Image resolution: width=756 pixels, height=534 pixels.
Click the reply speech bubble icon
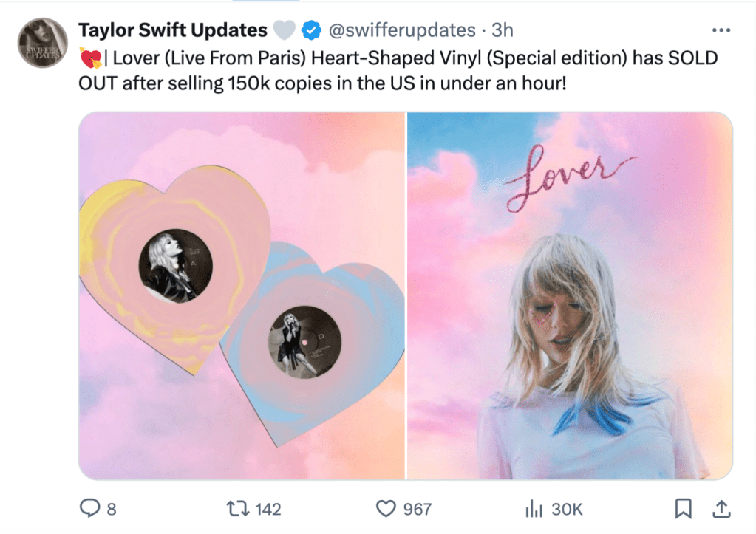89,509
